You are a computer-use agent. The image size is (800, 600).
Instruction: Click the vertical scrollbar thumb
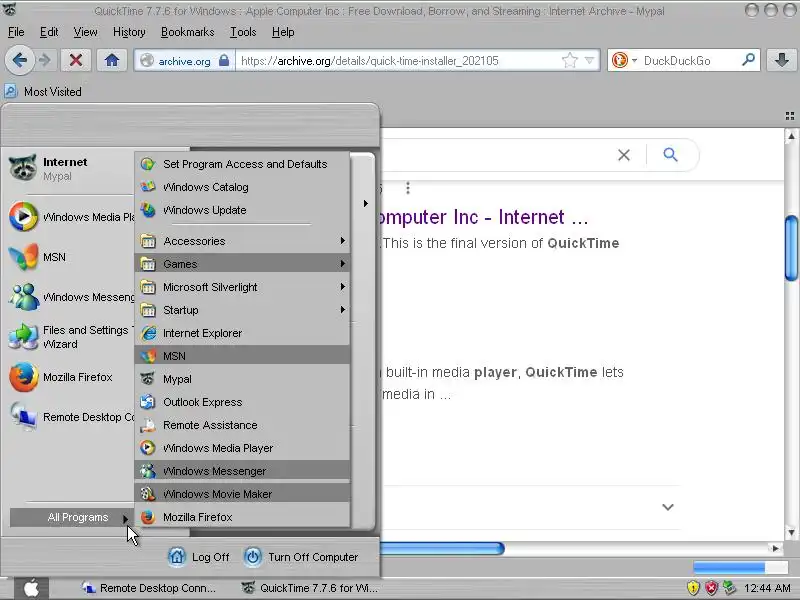click(x=791, y=248)
